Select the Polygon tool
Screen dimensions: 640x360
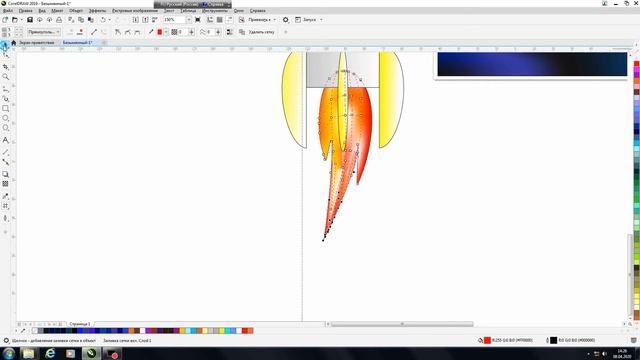tap(5, 128)
